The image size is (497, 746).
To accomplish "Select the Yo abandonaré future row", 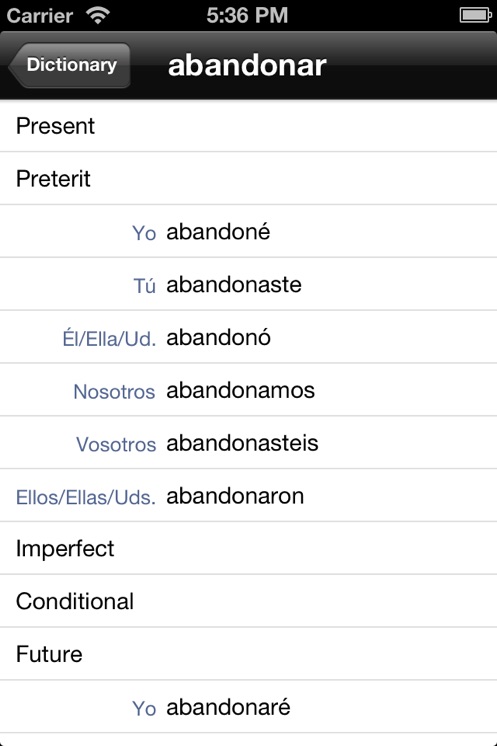I will (248, 707).
